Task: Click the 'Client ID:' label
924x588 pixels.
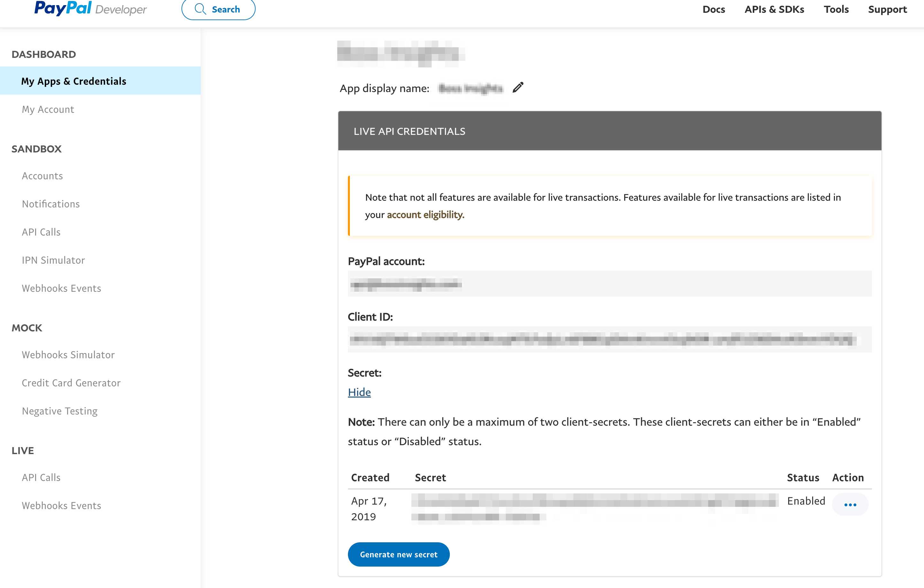Action: [370, 317]
